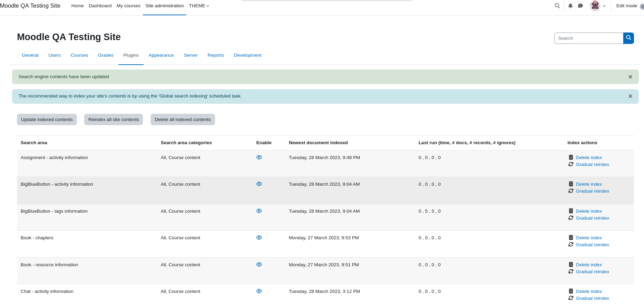Switch to the Development tab

point(248,55)
